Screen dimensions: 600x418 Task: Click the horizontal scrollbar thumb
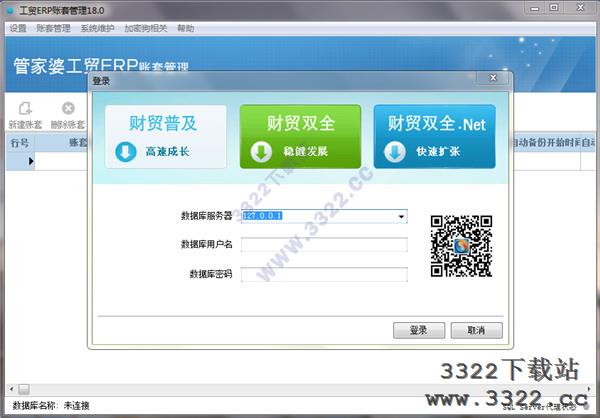[24, 389]
